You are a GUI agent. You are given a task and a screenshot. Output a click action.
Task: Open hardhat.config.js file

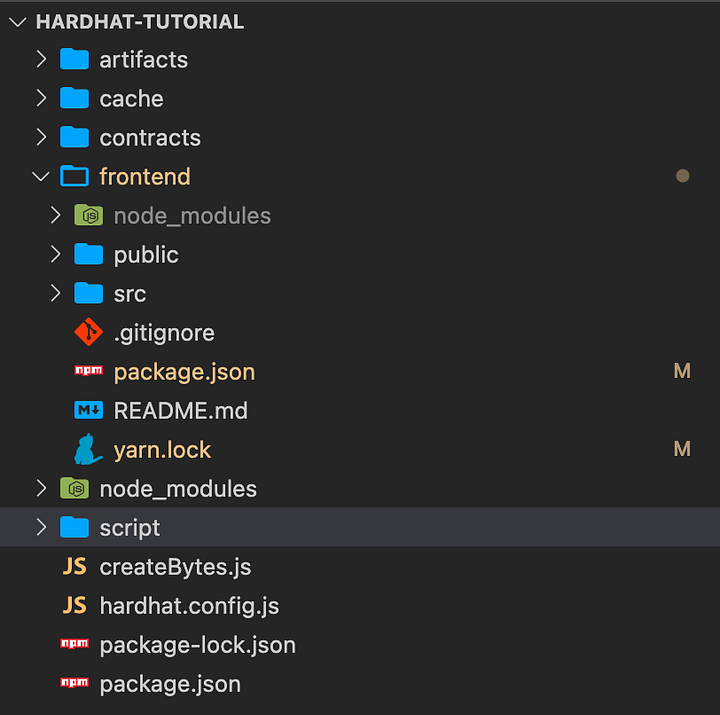pyautogui.click(x=189, y=606)
